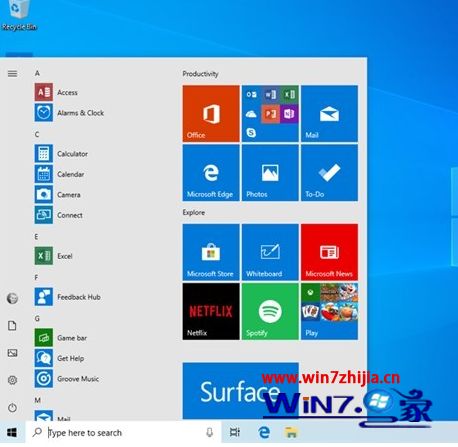Launch the Microsoft Edge tile
The height and width of the screenshot is (447, 458).
click(x=211, y=173)
